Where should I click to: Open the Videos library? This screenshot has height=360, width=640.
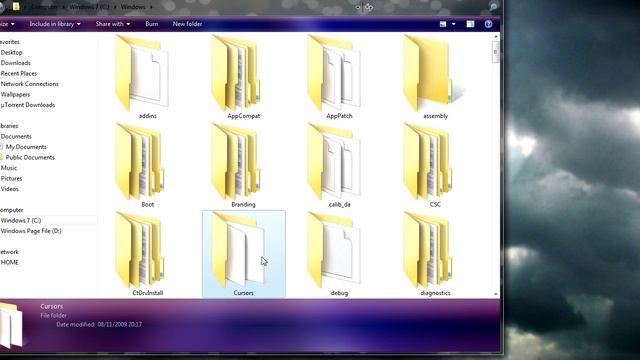pyautogui.click(x=9, y=189)
